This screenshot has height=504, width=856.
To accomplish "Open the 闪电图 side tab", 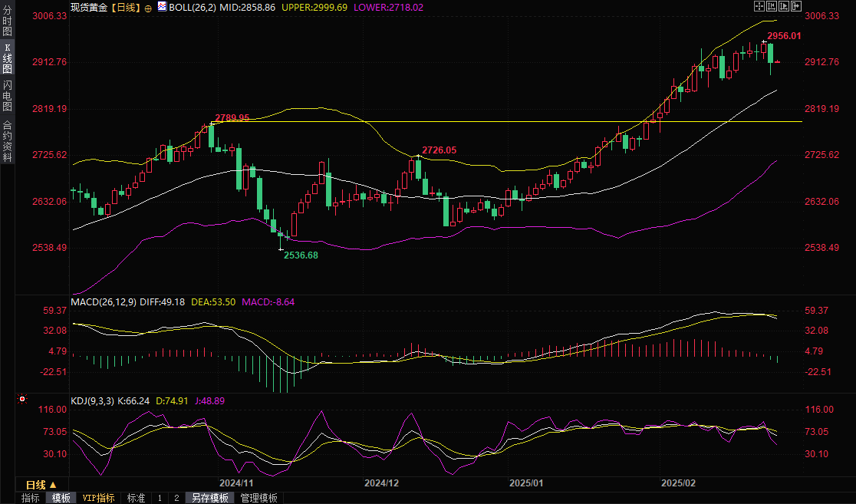I will point(7,96).
